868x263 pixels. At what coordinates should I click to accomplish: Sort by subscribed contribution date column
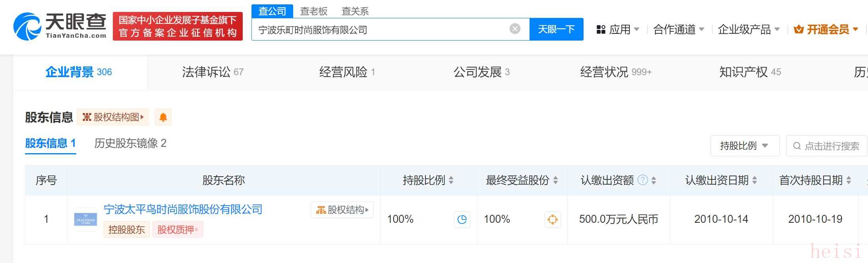[754, 181]
